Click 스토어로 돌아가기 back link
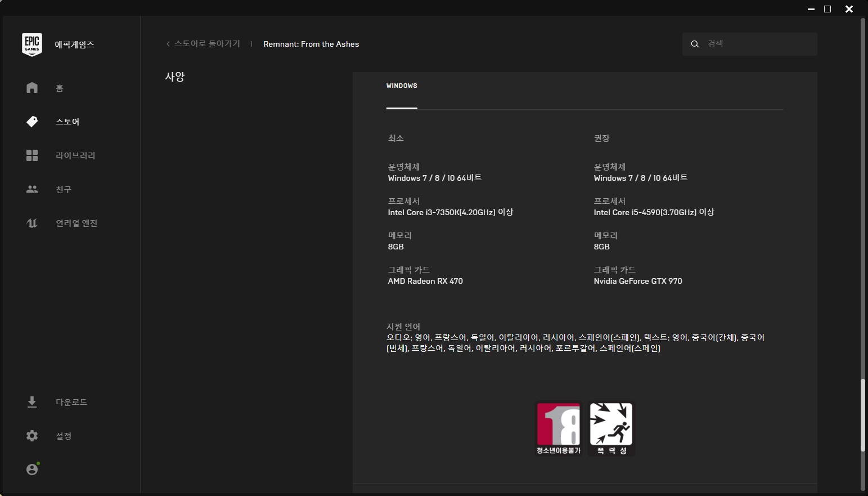868x496 pixels. coord(207,44)
